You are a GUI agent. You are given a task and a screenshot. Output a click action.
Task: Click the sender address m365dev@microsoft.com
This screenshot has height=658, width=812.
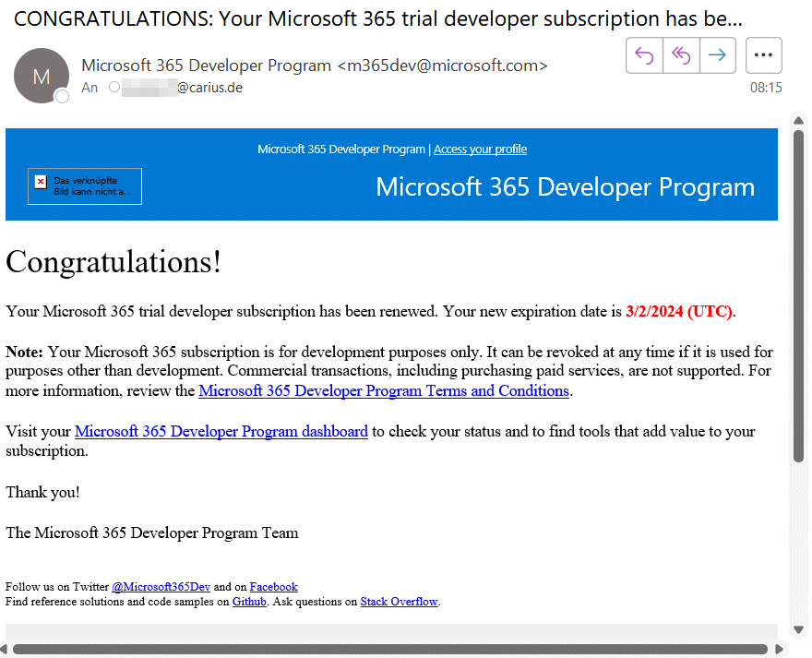point(442,66)
